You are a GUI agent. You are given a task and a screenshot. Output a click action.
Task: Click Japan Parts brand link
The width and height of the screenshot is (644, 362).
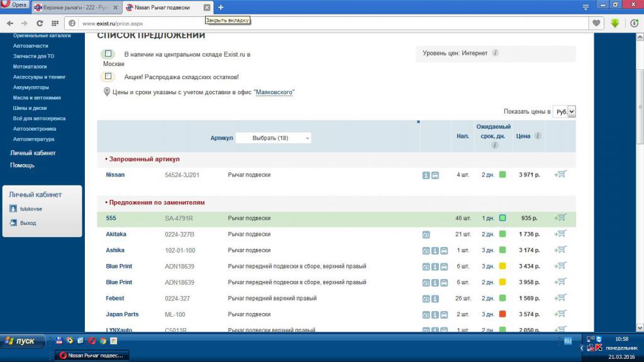pos(122,314)
